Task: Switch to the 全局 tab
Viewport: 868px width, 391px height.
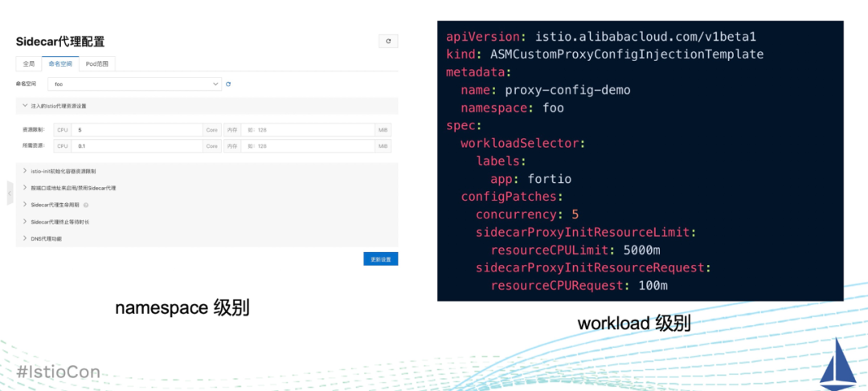Action: coord(29,64)
